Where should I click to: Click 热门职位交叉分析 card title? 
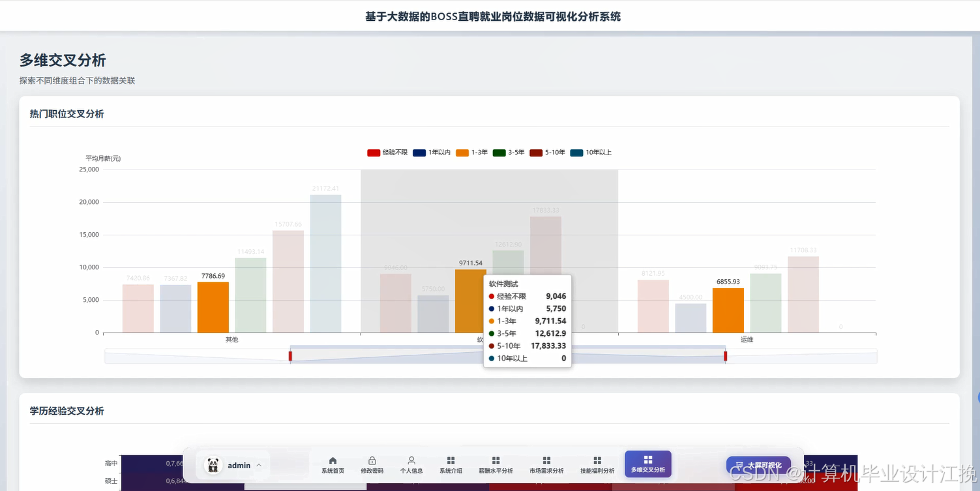(67, 114)
